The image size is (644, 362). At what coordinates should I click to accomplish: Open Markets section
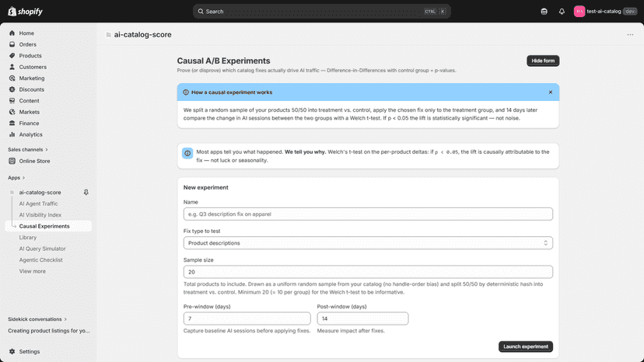(x=29, y=112)
